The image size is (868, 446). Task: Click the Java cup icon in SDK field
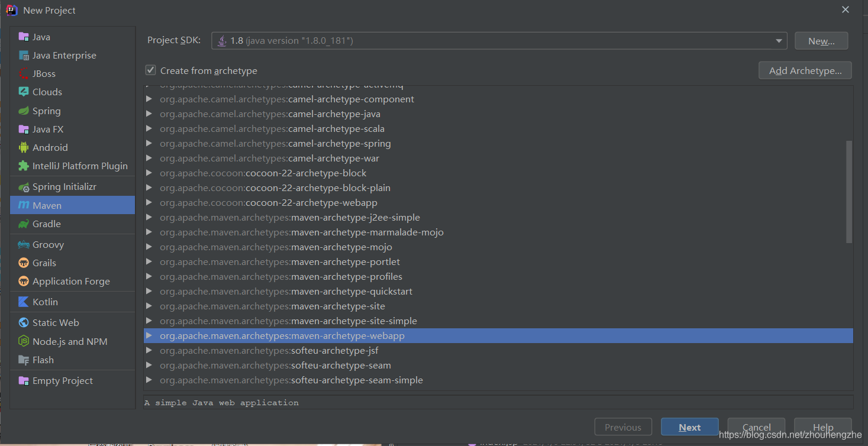tap(222, 40)
